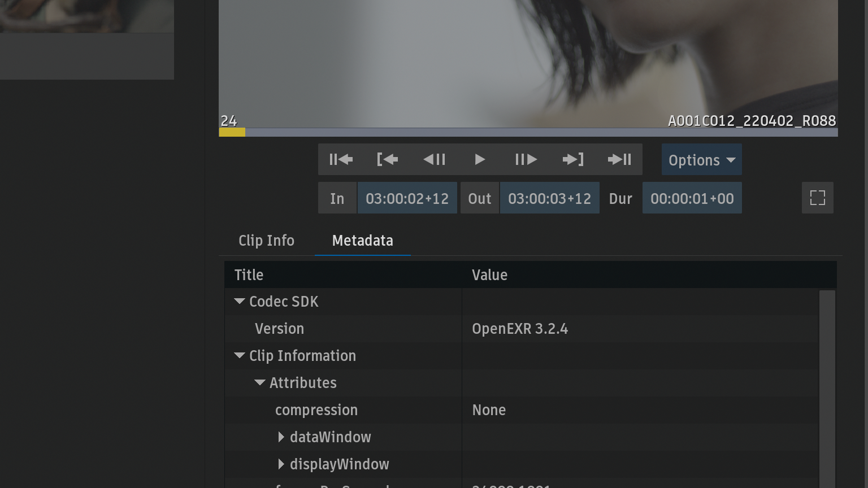Expand the displayWindow attribute
This screenshot has height=488, width=868.
[x=281, y=464]
